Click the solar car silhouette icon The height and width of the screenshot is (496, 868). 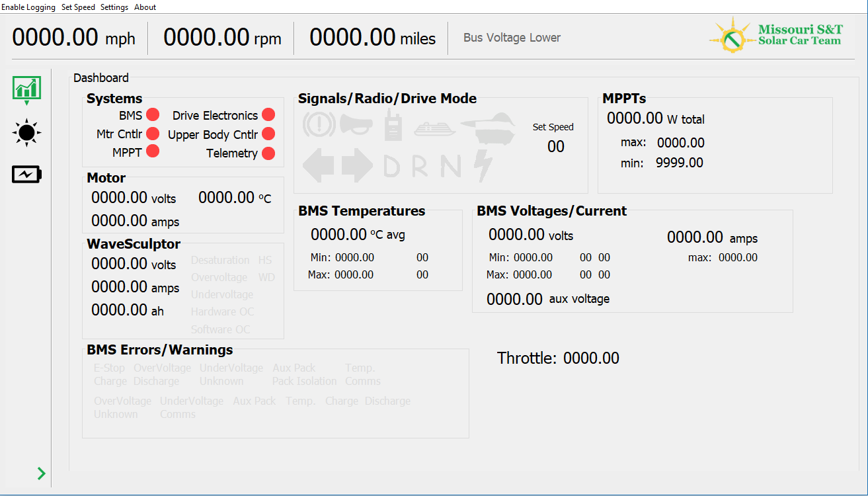click(x=488, y=130)
